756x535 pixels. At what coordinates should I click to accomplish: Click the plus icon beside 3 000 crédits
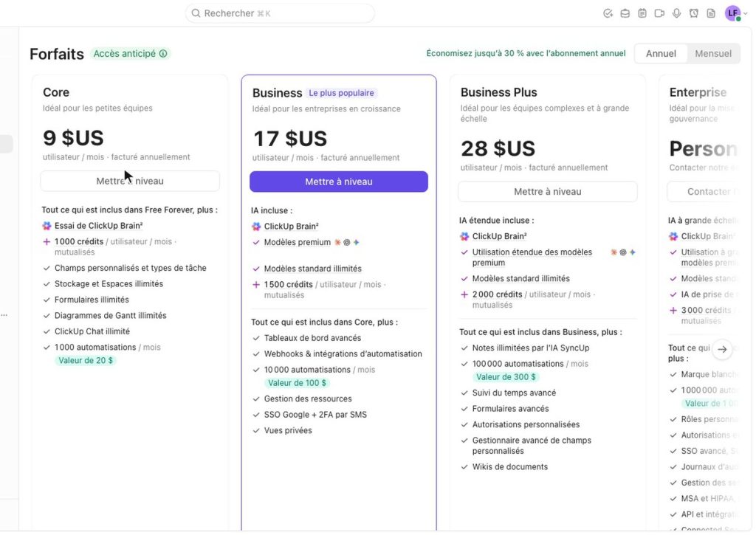point(673,311)
